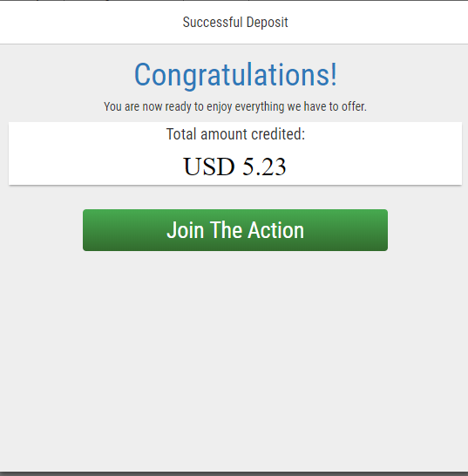Screen dimensions: 468x476
Task: Click the 5.23 numeric figure
Action: tap(264, 167)
